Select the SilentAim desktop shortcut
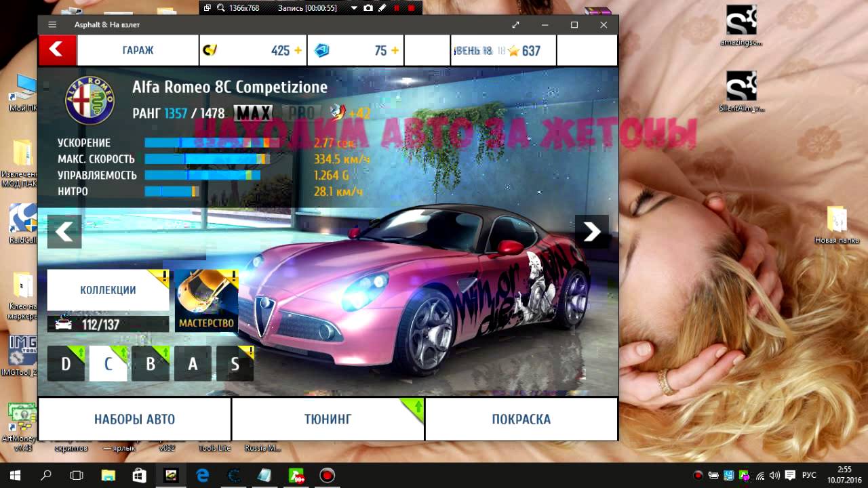The image size is (868, 488). pos(741,91)
